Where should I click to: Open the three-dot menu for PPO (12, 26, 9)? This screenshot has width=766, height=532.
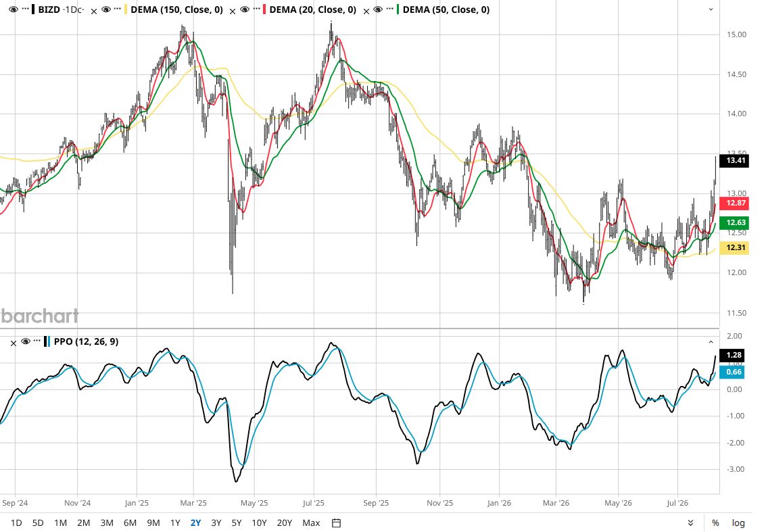point(37,341)
